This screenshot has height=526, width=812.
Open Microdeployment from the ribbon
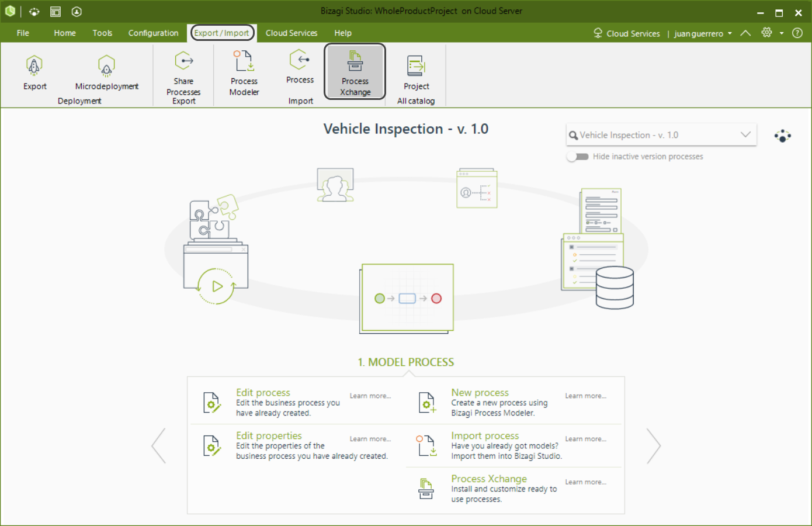coord(106,72)
